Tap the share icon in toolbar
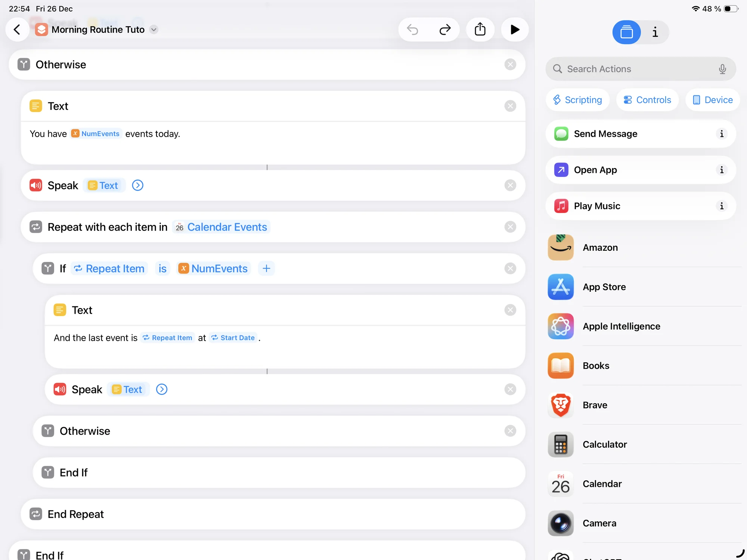Image resolution: width=747 pixels, height=560 pixels. click(x=480, y=30)
